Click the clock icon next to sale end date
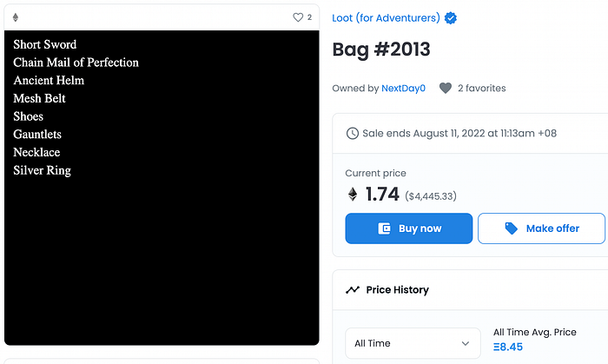The width and height of the screenshot is (608, 364). tap(352, 133)
